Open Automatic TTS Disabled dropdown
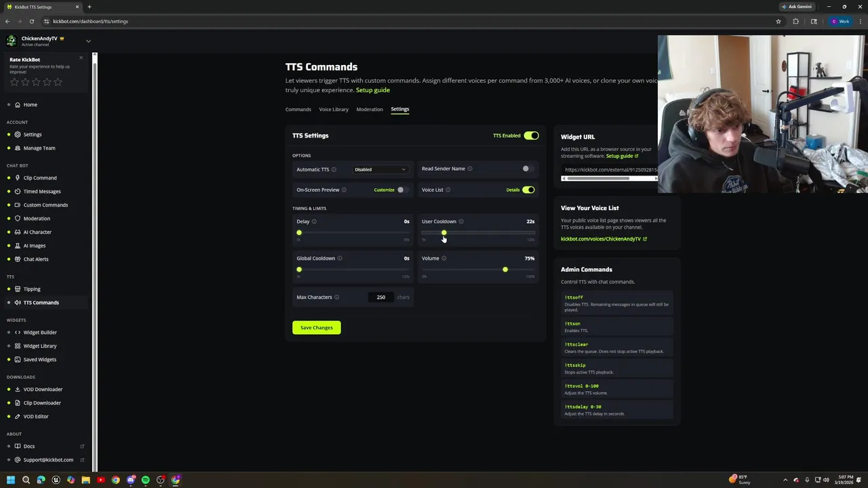 pyautogui.click(x=380, y=169)
